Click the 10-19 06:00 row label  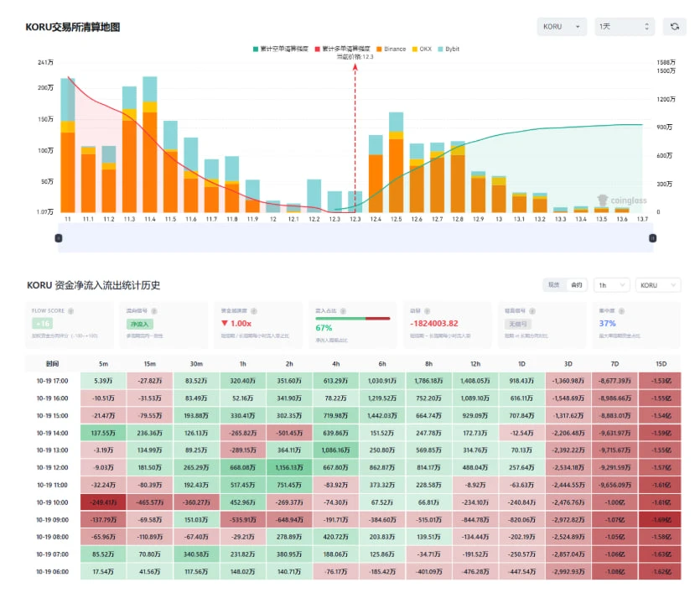coord(52,571)
